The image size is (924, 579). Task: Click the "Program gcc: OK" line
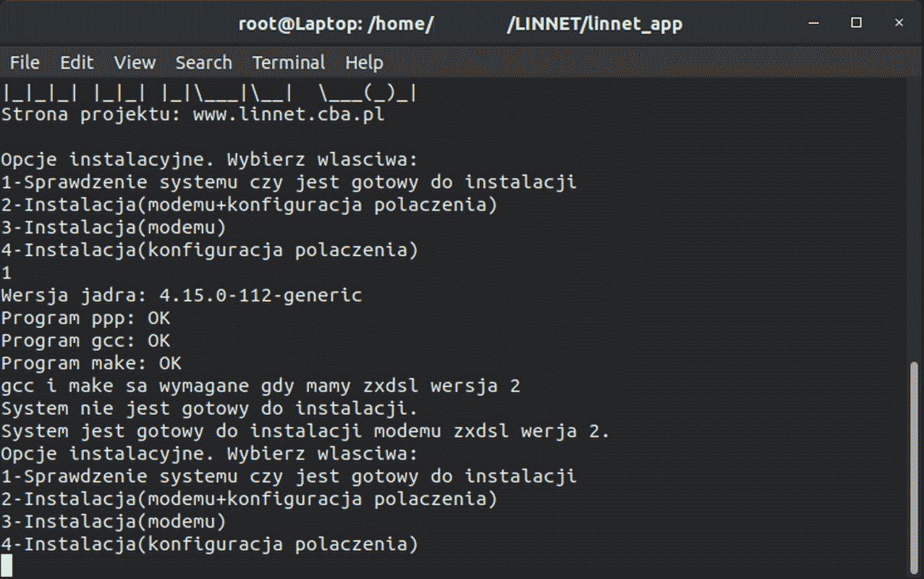click(x=85, y=340)
